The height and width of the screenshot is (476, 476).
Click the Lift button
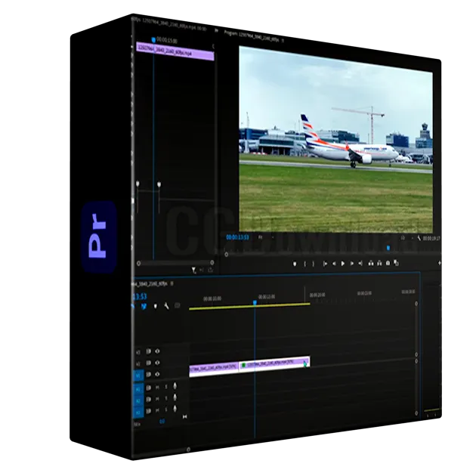[x=371, y=263]
